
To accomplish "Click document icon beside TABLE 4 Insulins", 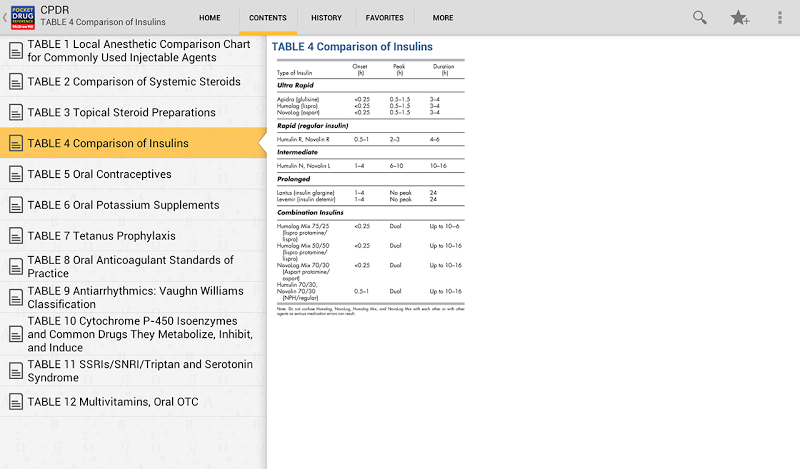I will point(16,143).
